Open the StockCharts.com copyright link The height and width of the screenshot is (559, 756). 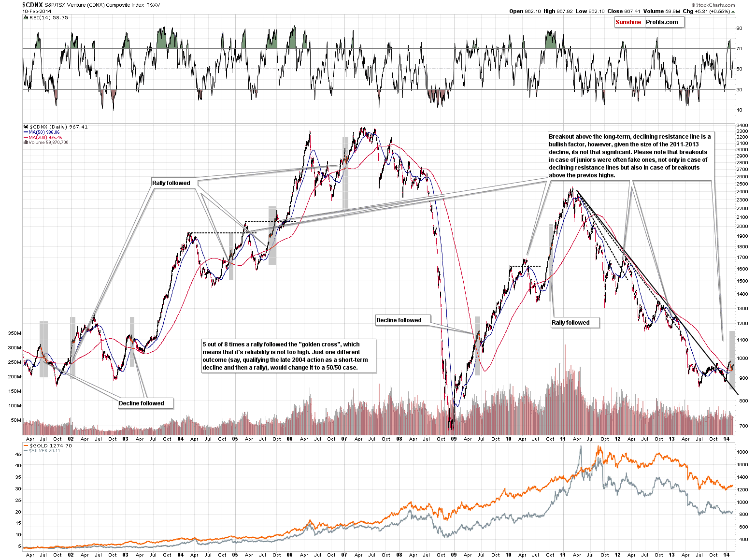(713, 5)
